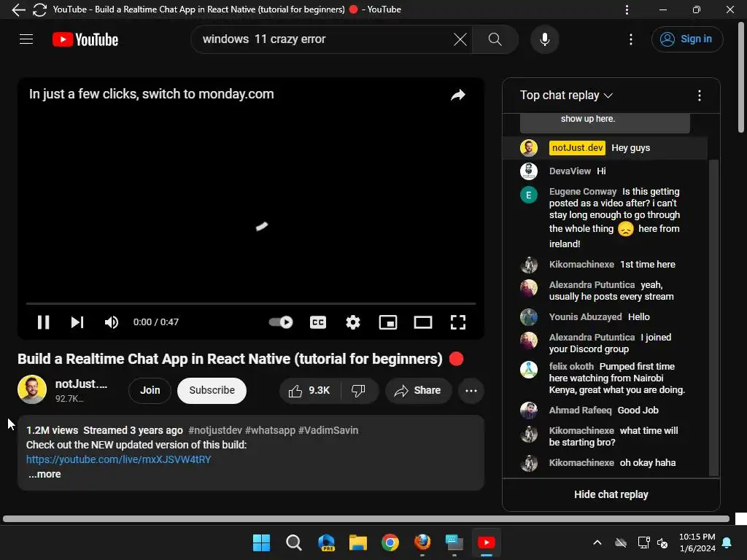The height and width of the screenshot is (560, 747).
Task: Open the Top chat replay dropdown
Action: (566, 96)
